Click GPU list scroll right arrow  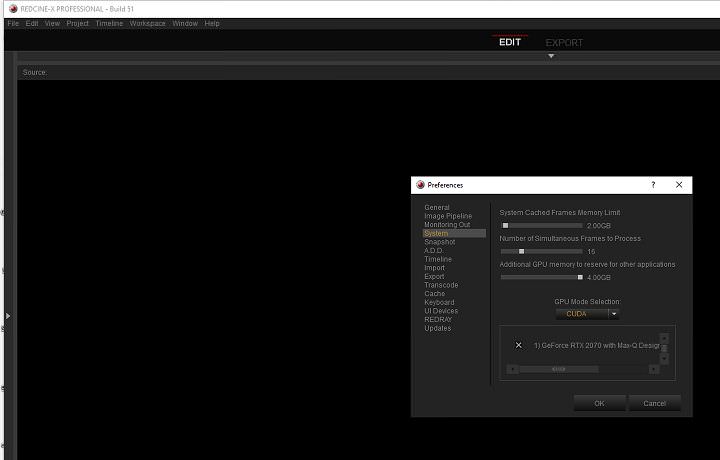[654, 369]
